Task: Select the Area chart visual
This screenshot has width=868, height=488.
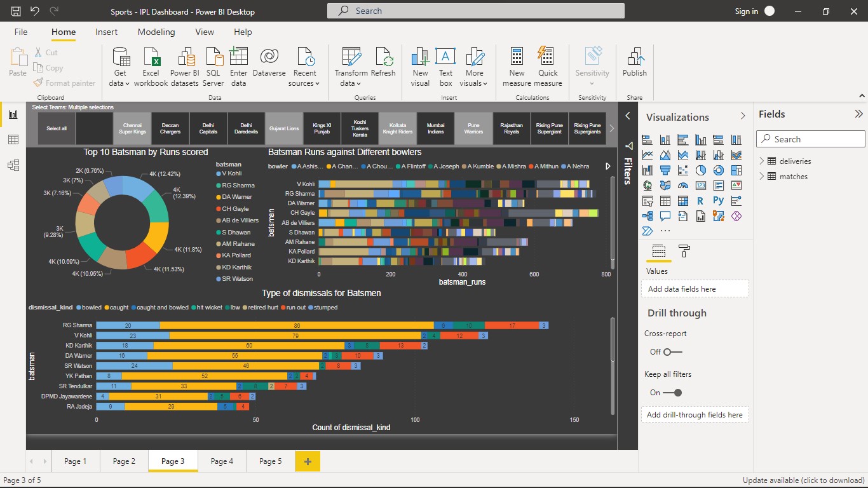Action: (665, 155)
